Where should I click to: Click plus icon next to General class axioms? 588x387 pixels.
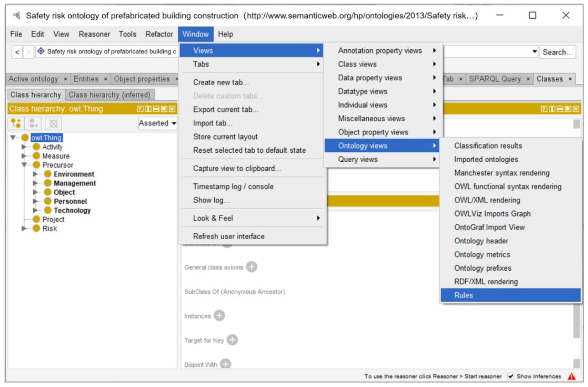(x=252, y=267)
